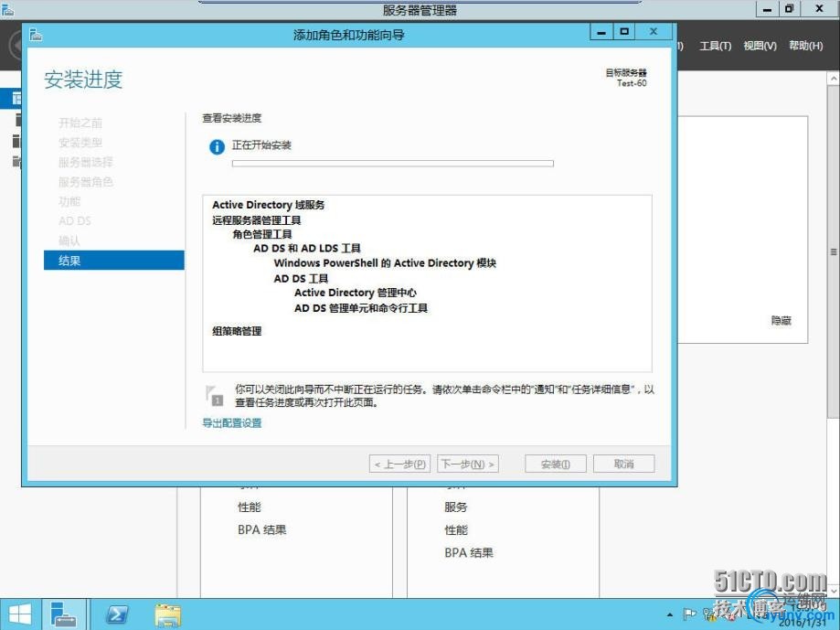
Task: Show hidden tray icons arrow
Action: pos(670,614)
